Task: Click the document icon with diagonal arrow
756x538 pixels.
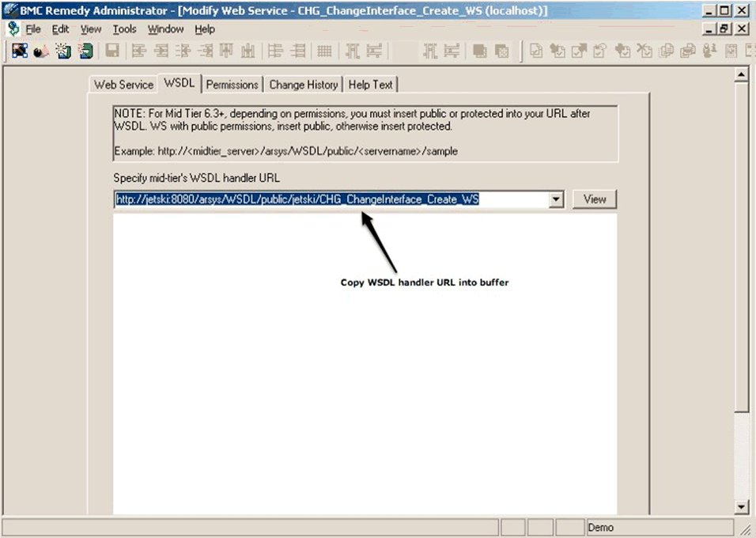Action: tap(579, 51)
